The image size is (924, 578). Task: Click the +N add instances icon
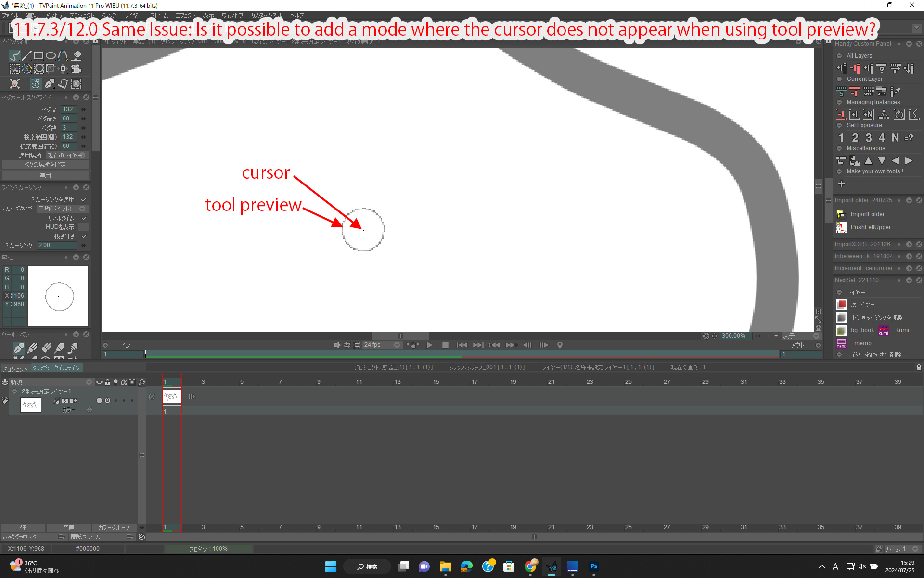(868, 114)
